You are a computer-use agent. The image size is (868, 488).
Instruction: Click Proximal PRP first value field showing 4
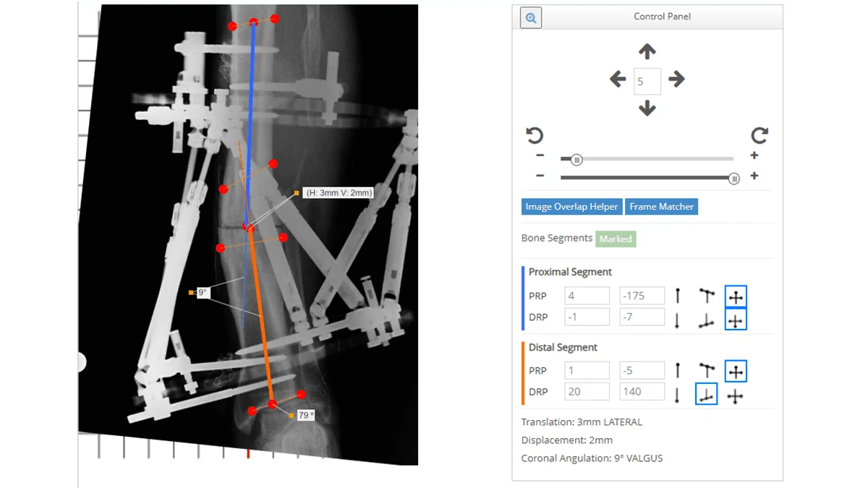pos(587,296)
